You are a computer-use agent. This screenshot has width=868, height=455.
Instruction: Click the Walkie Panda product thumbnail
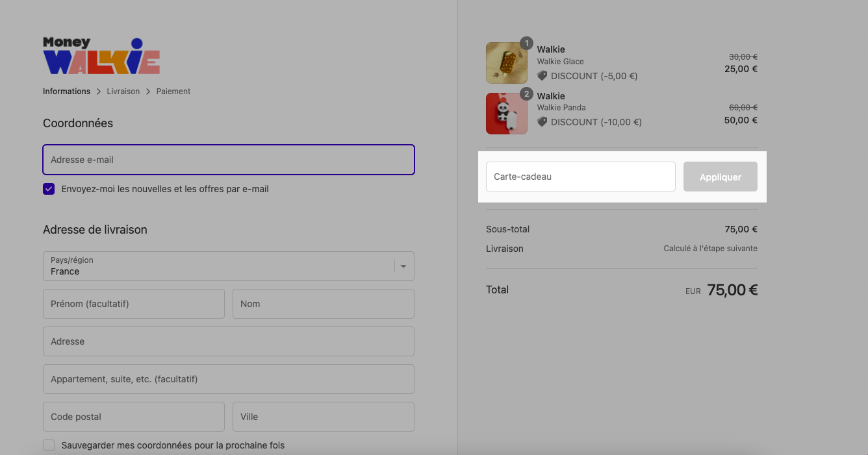coord(507,114)
